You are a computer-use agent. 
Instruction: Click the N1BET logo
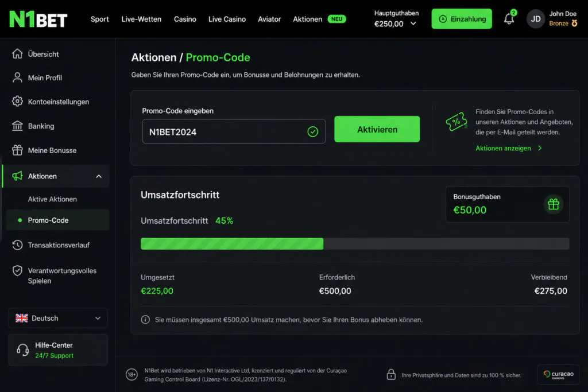[x=38, y=19]
